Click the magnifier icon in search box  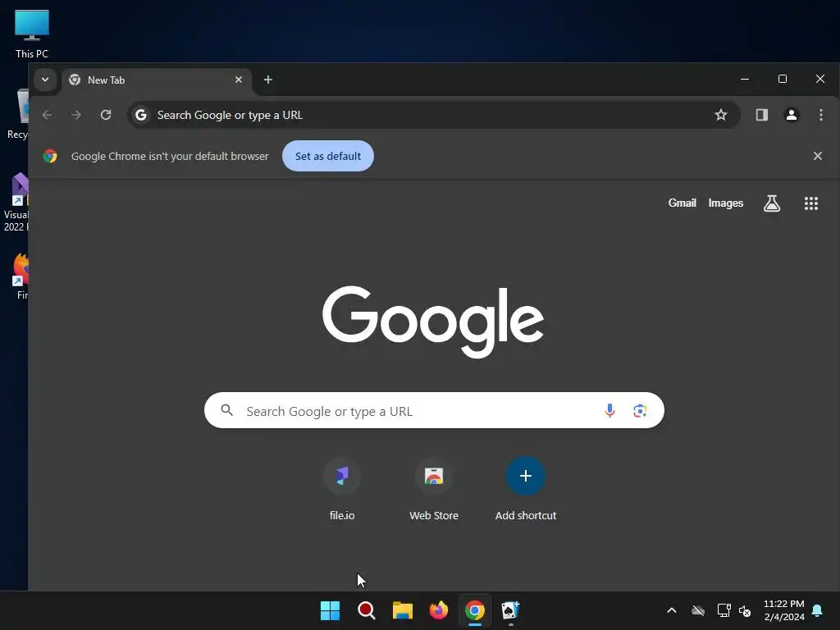(x=226, y=410)
